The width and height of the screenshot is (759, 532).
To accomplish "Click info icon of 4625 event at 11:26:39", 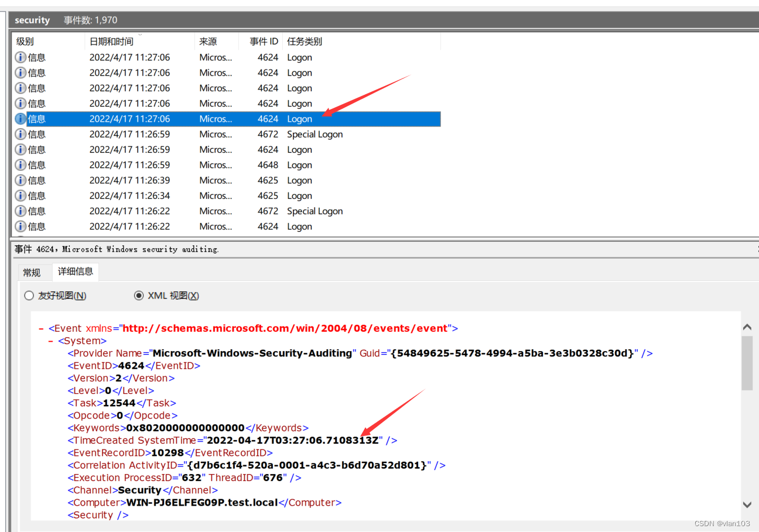I will pyautogui.click(x=20, y=180).
